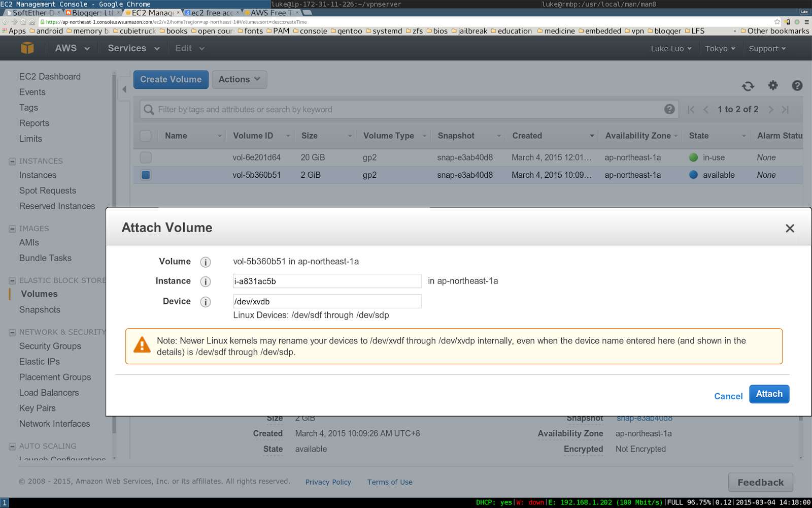
Task: Show info tooltip for the Device field
Action: [206, 302]
